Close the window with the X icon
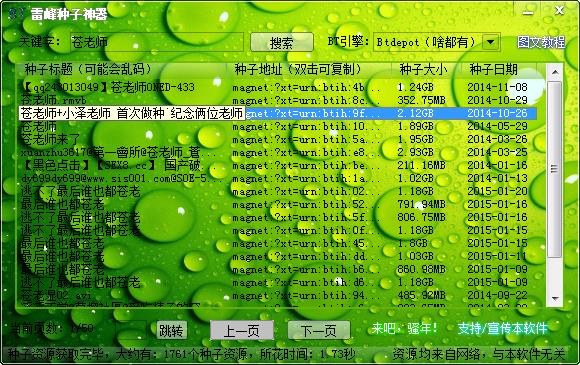The width and height of the screenshot is (580, 365). [559, 11]
